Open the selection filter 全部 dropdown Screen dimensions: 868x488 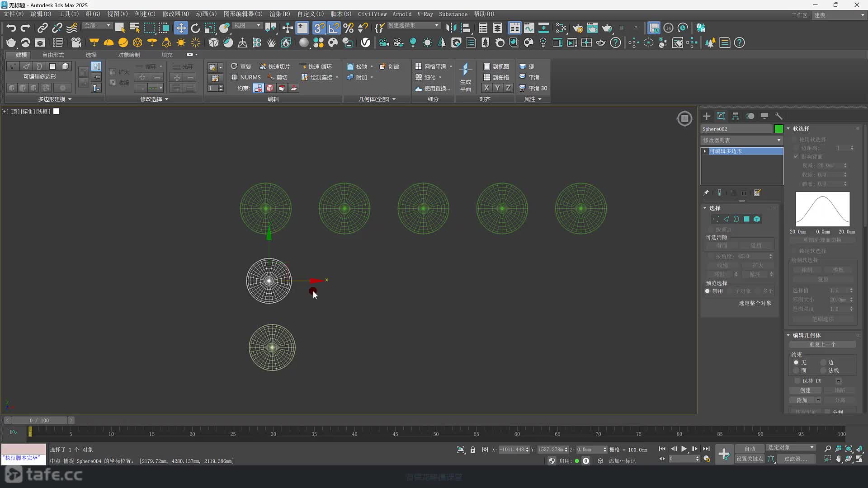coord(97,25)
